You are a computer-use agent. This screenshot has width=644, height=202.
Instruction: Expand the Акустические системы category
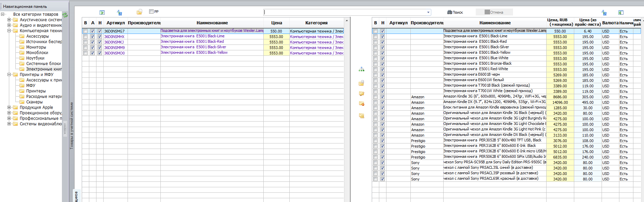(x=9, y=20)
